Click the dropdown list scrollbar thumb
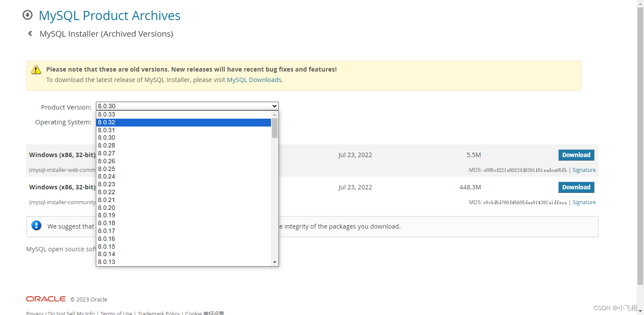The image size is (644, 315). [x=275, y=128]
